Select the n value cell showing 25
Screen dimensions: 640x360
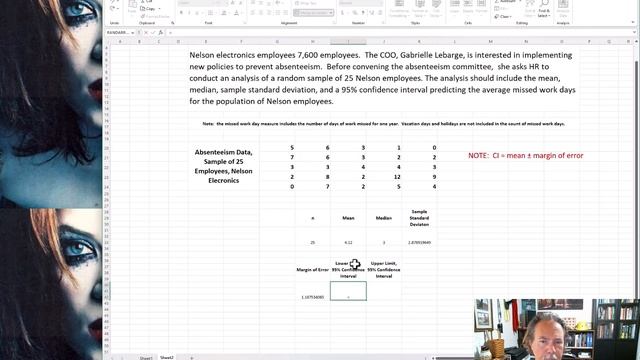(x=313, y=242)
